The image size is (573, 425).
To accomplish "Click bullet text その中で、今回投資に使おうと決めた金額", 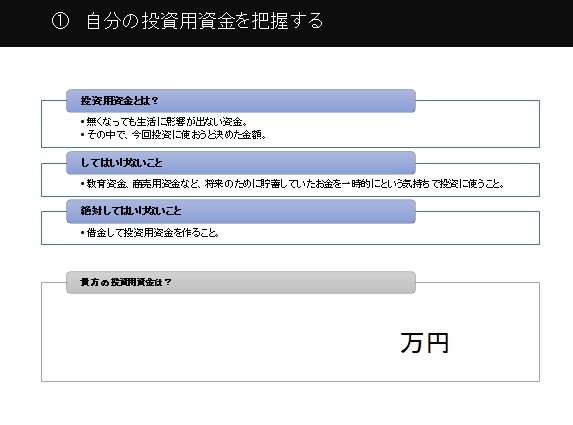I will 177,135.
